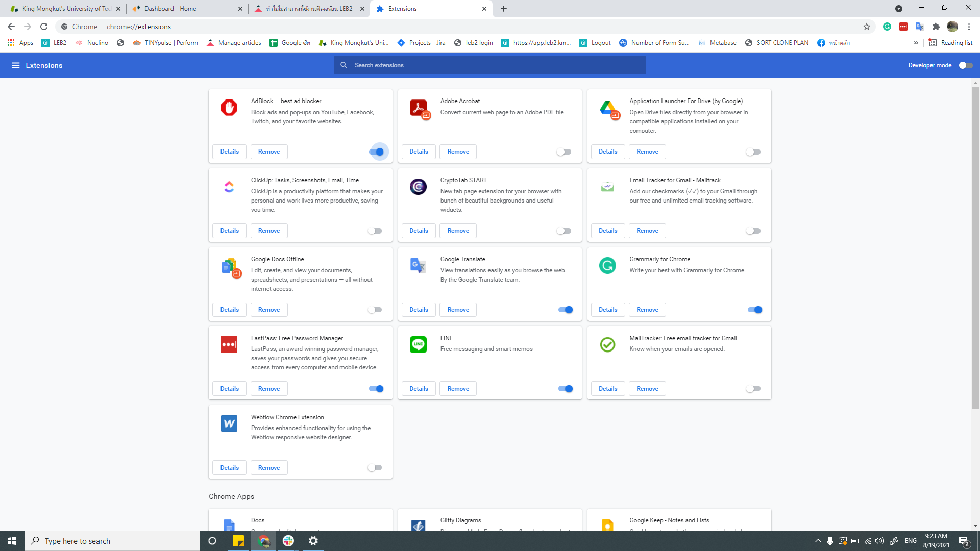This screenshot has height=551, width=980.
Task: Open tab search dropdown arrow
Action: [899, 9]
